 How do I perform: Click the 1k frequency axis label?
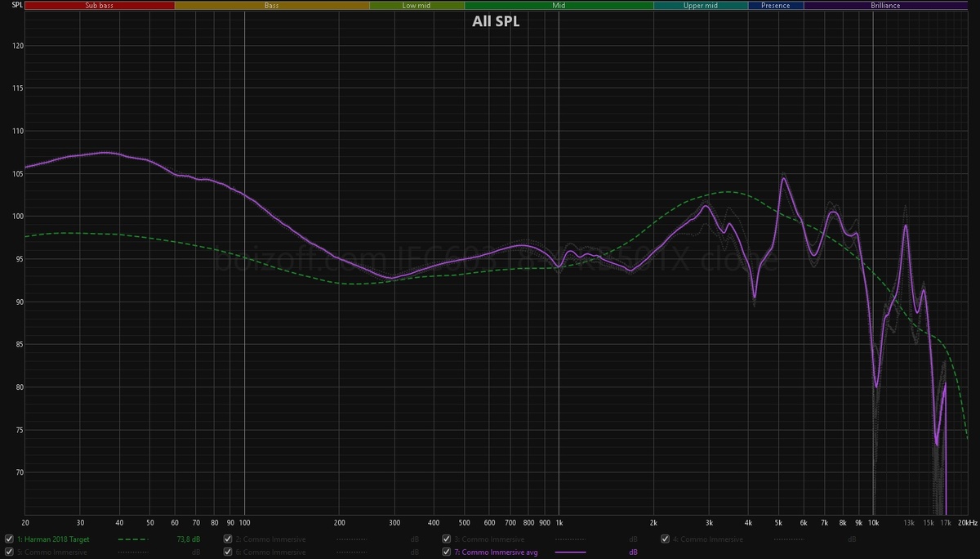click(x=559, y=521)
